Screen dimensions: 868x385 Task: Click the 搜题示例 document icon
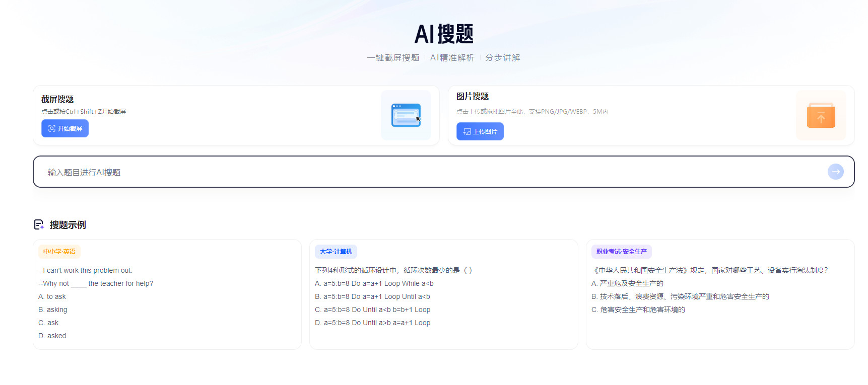39,224
